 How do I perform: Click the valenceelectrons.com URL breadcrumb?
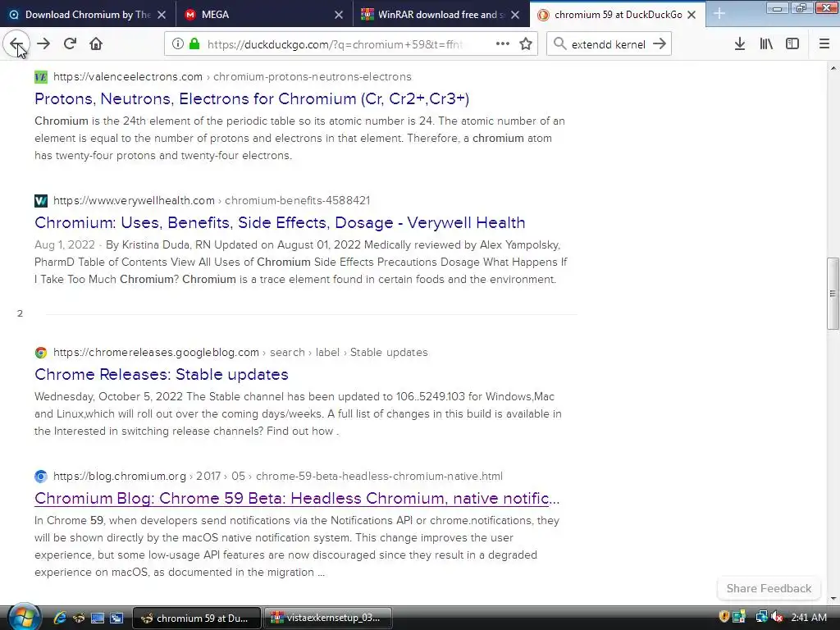(232, 76)
